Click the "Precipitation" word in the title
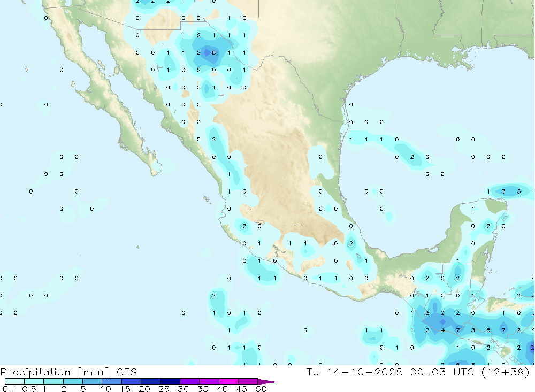The width and height of the screenshot is (535, 392). (x=35, y=372)
